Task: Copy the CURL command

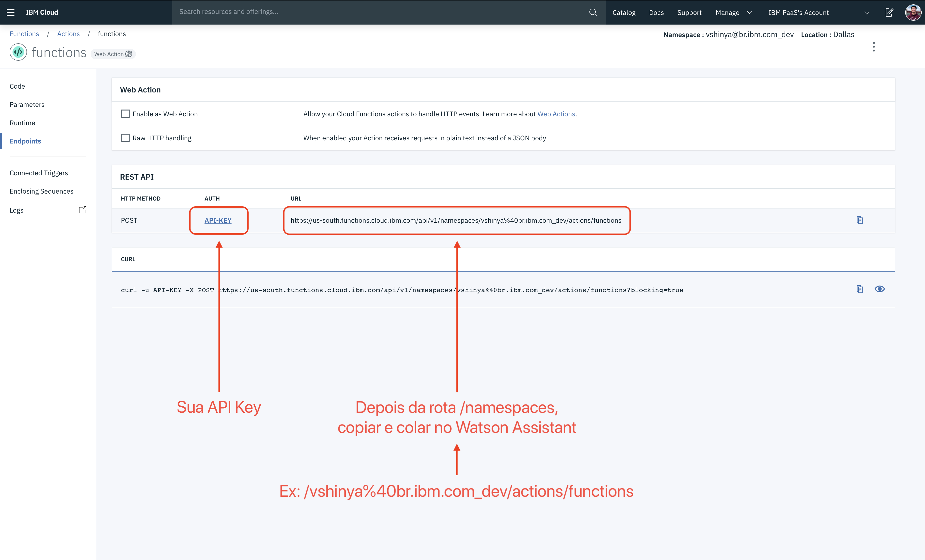Action: 860,289
